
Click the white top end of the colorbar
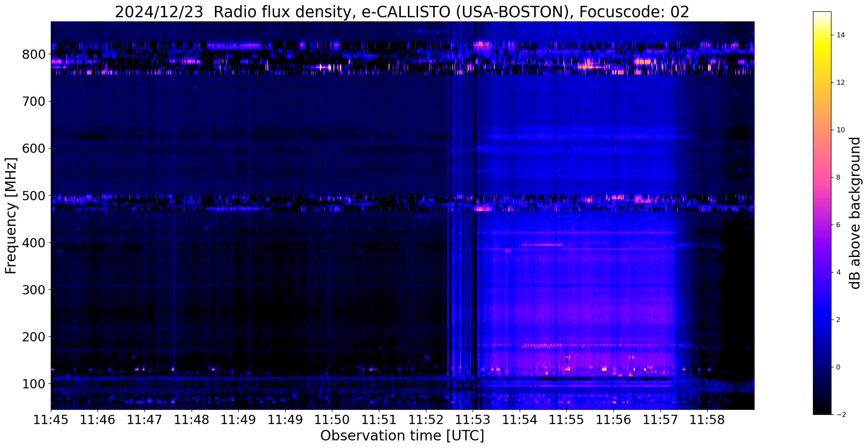coord(822,14)
